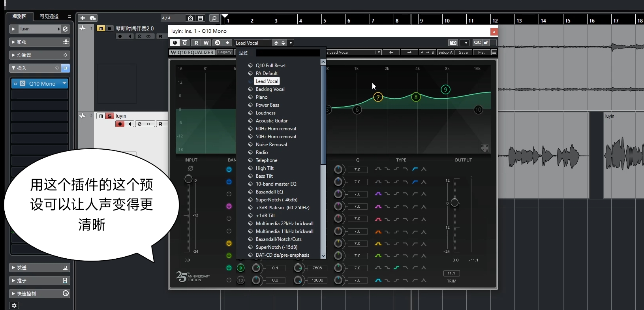644x310 pixels.
Task: Select green shelf filter type for band 9
Action: click(396, 268)
